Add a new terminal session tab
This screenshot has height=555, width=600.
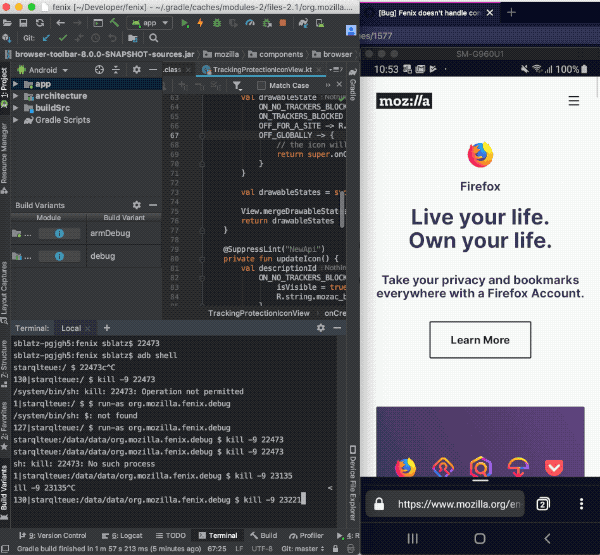click(x=107, y=328)
